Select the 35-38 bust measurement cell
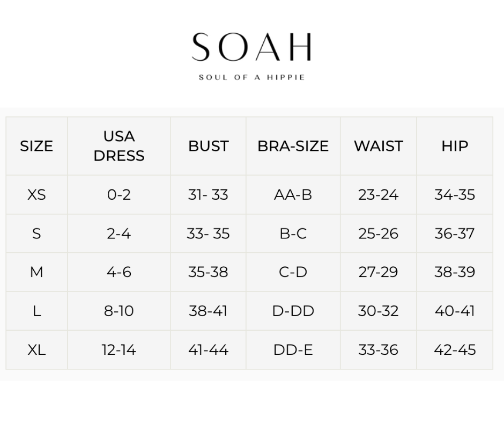This screenshot has height=423, width=504. click(208, 272)
